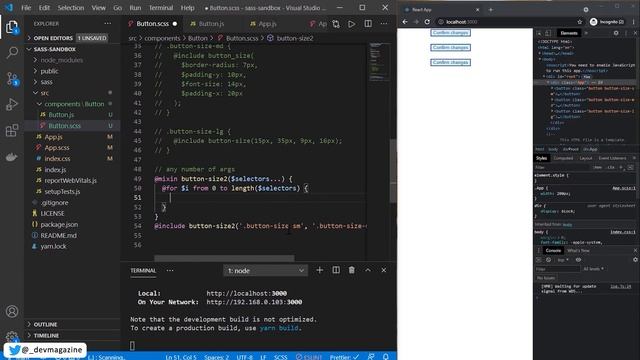Toggle .cls class editor in Styles
Image resolution: width=640 pixels, height=360 pixels.
point(611,167)
